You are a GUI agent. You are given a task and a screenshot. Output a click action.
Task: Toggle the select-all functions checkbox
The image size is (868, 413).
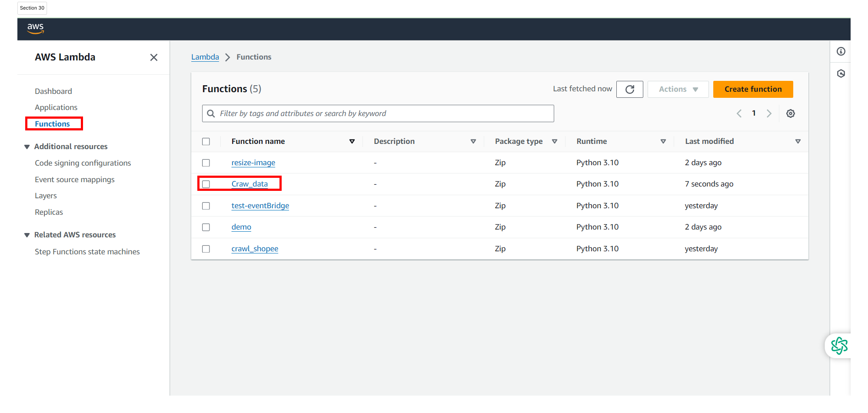pos(206,142)
